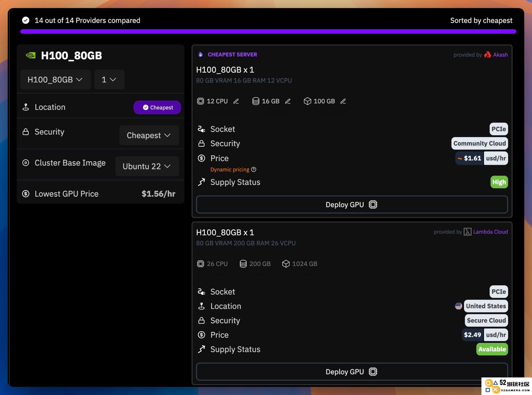Click the Sorted by cheapest label
The height and width of the screenshot is (395, 532).
(x=481, y=20)
